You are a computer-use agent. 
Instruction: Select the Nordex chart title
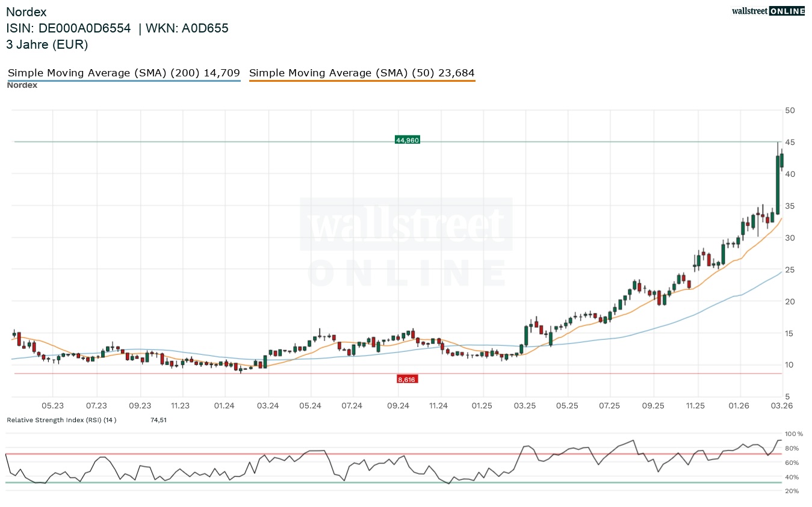(26, 12)
